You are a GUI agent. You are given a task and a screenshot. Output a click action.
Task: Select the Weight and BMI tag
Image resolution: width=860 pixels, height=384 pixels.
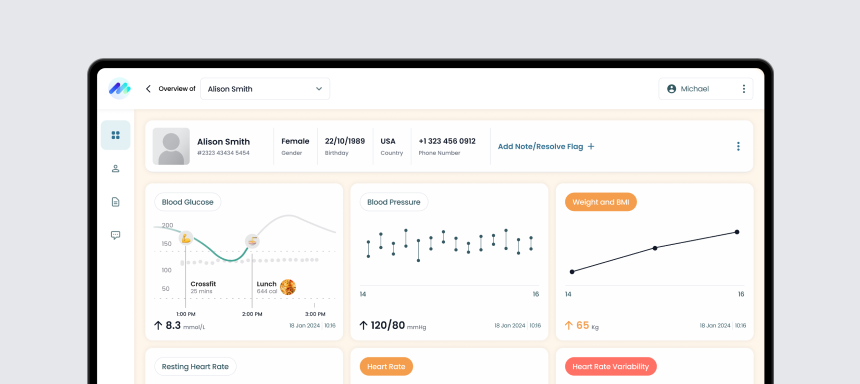pyautogui.click(x=601, y=202)
